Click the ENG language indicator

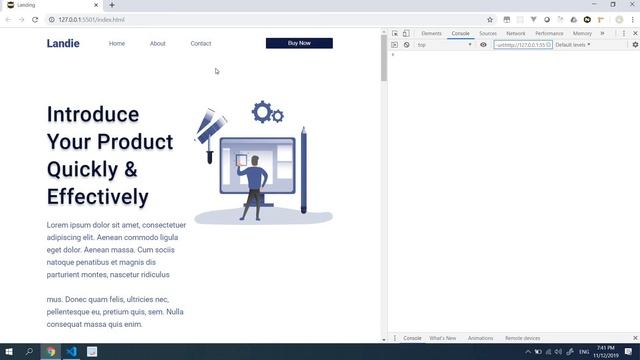tap(584, 352)
